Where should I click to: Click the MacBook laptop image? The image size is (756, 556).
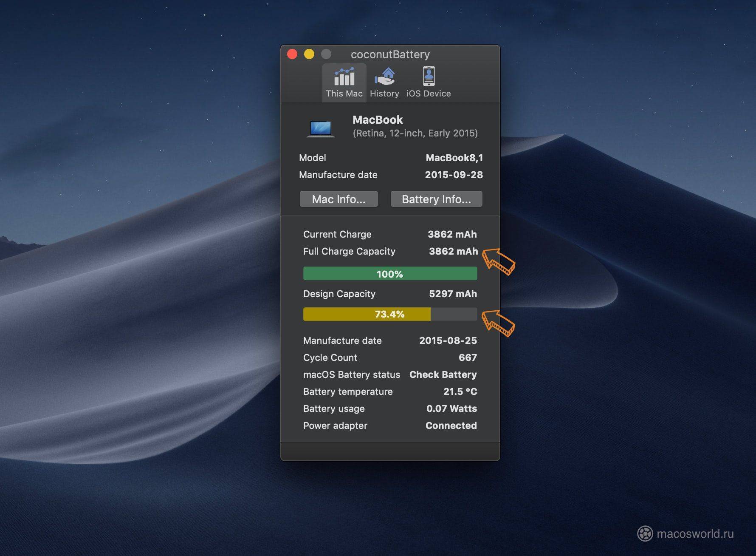pos(321,128)
